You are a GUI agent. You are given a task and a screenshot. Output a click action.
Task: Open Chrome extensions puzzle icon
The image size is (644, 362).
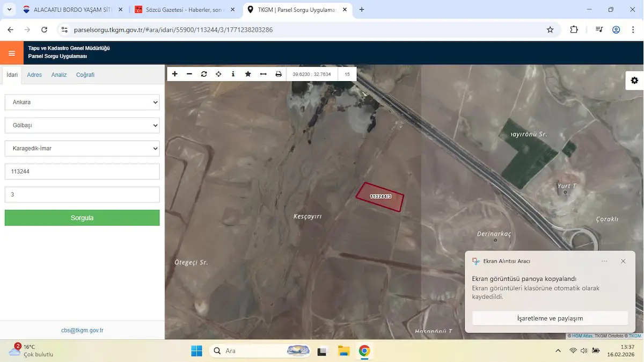(x=574, y=30)
